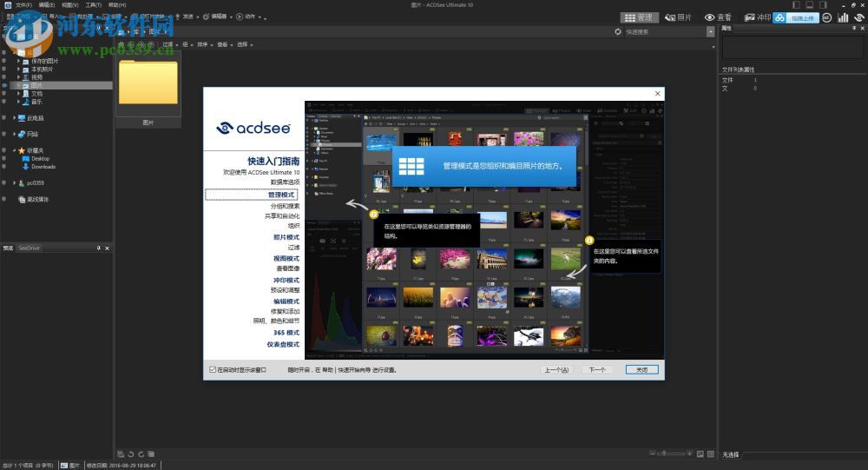Switch to 管理 Manage mode

tap(639, 17)
